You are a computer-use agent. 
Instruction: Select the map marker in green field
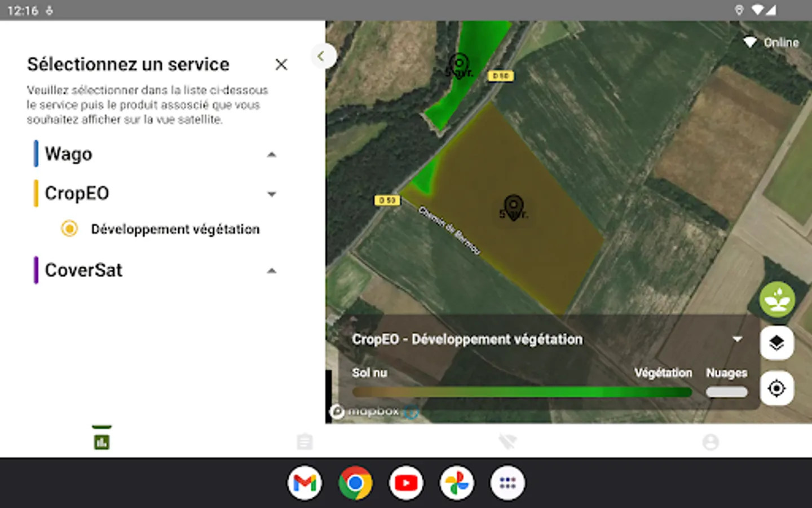[x=459, y=65]
